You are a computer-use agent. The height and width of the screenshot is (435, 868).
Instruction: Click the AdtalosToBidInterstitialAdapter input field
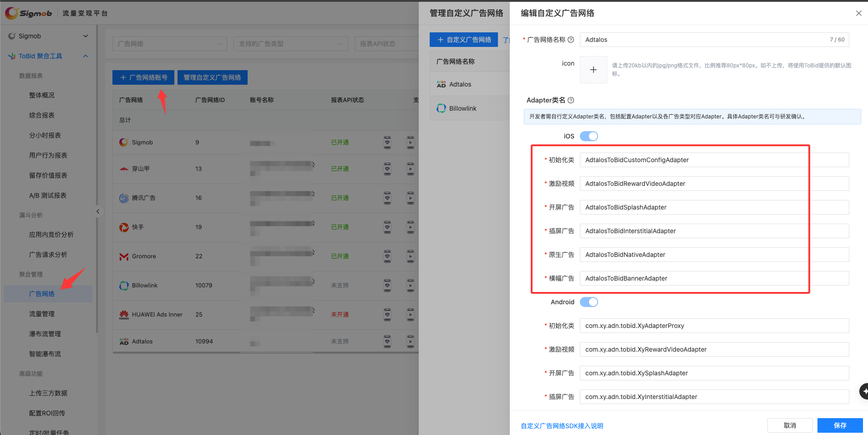[715, 231]
